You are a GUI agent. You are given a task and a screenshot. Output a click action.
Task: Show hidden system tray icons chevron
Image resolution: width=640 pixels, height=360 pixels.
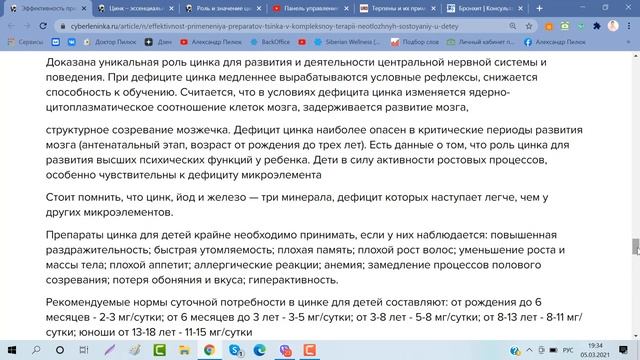529,350
